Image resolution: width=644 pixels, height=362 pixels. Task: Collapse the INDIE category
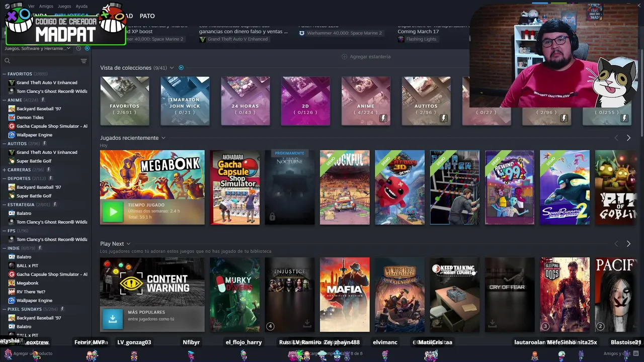coord(4,248)
